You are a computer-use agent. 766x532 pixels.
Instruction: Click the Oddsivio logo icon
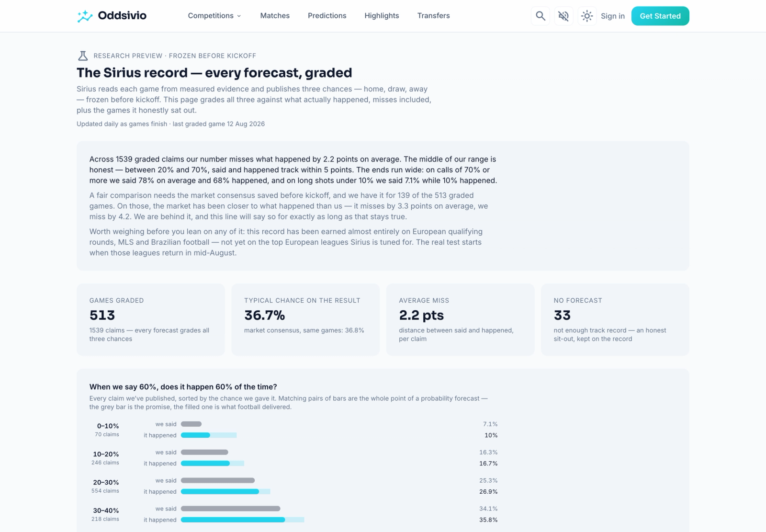coord(85,16)
